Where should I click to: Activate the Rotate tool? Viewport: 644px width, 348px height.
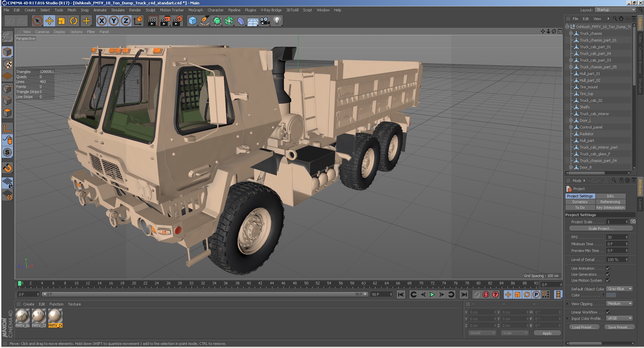(74, 21)
